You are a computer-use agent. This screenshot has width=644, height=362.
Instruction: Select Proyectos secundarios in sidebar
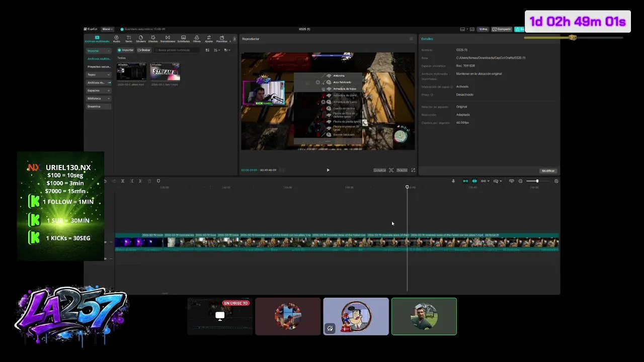pyautogui.click(x=99, y=66)
